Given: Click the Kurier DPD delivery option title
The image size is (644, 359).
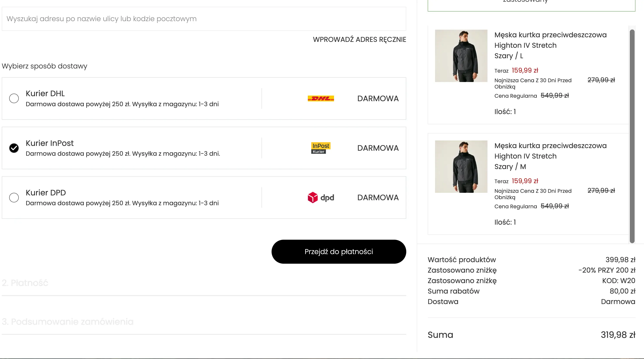Looking at the screenshot, I should 46,193.
